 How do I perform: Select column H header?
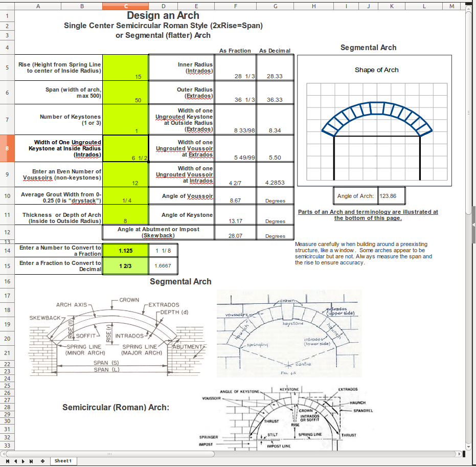313,6
